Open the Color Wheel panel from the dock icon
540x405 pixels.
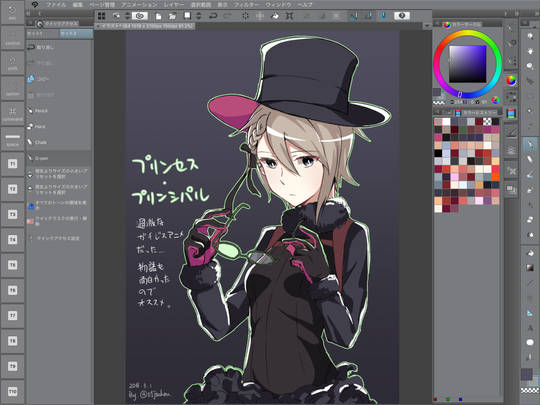pos(511,81)
